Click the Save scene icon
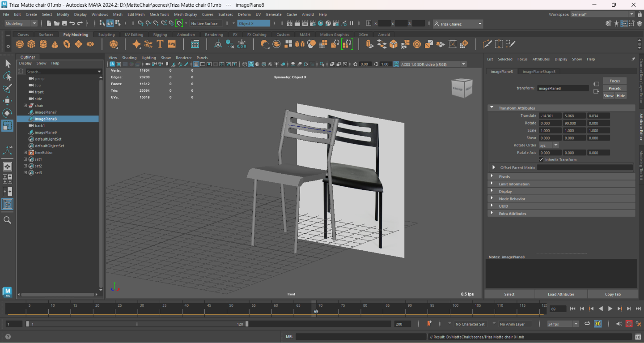This screenshot has width=644, height=343. pos(64,23)
